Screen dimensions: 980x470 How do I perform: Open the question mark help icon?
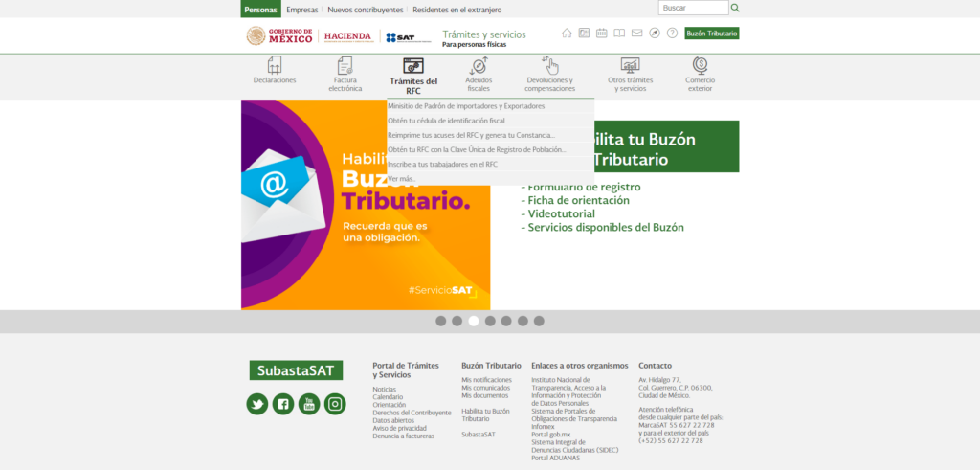click(x=672, y=34)
